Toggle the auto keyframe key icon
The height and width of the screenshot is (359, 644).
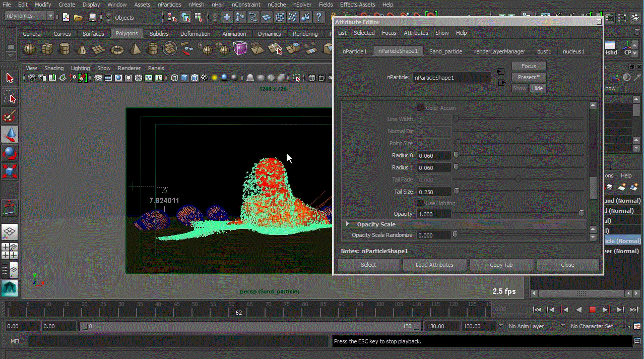(625, 326)
